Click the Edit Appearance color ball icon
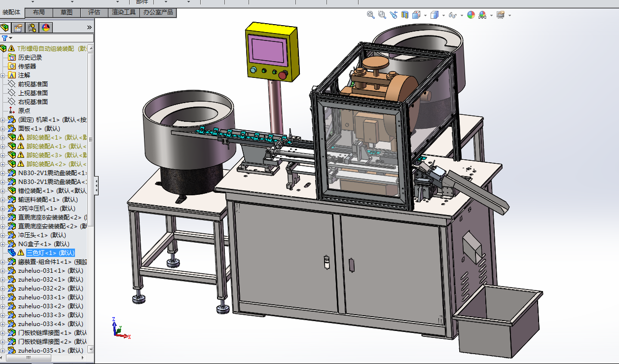Screen dimensions: 619x364 tap(471, 15)
